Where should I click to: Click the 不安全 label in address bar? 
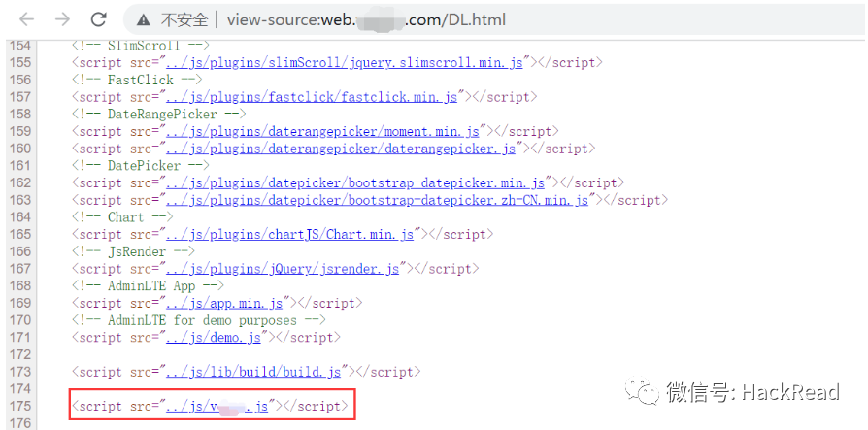(184, 20)
